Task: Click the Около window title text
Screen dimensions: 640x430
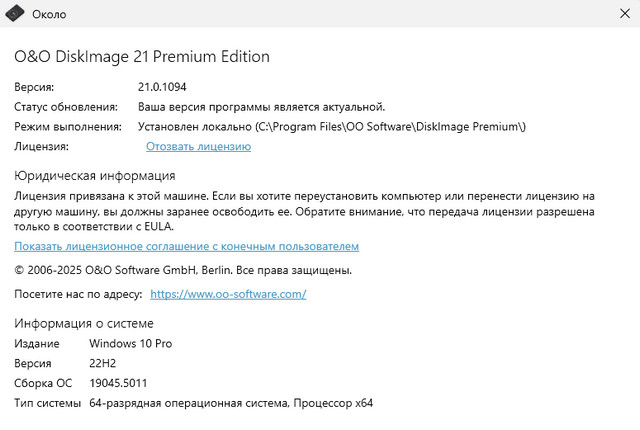Action: pyautogui.click(x=50, y=15)
